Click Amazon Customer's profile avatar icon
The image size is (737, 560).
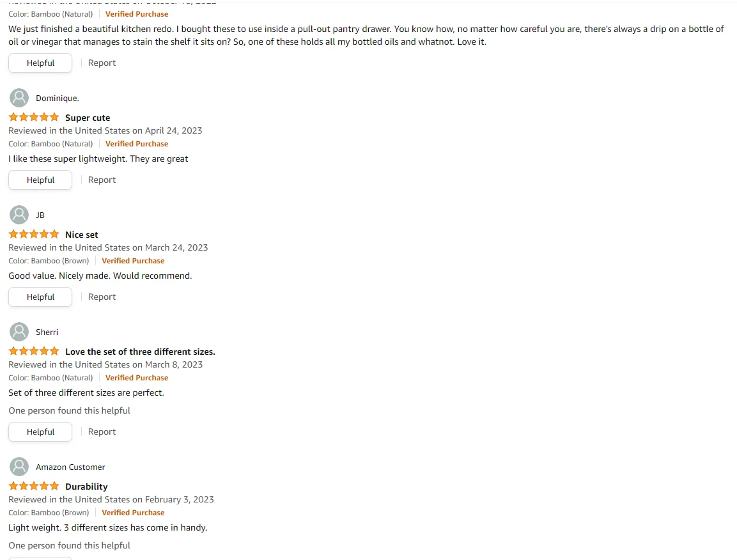click(20, 467)
